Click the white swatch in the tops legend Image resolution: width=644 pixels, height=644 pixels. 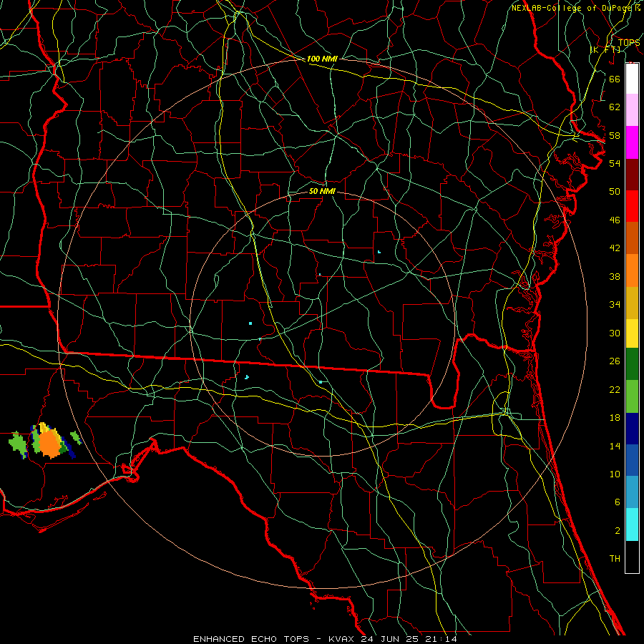click(632, 79)
